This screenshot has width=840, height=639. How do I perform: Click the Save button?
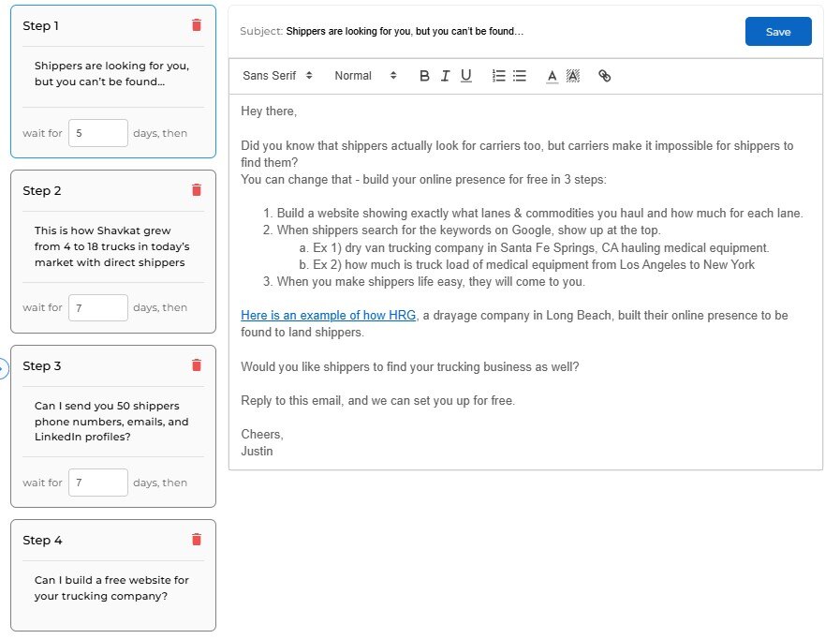pyautogui.click(x=777, y=32)
